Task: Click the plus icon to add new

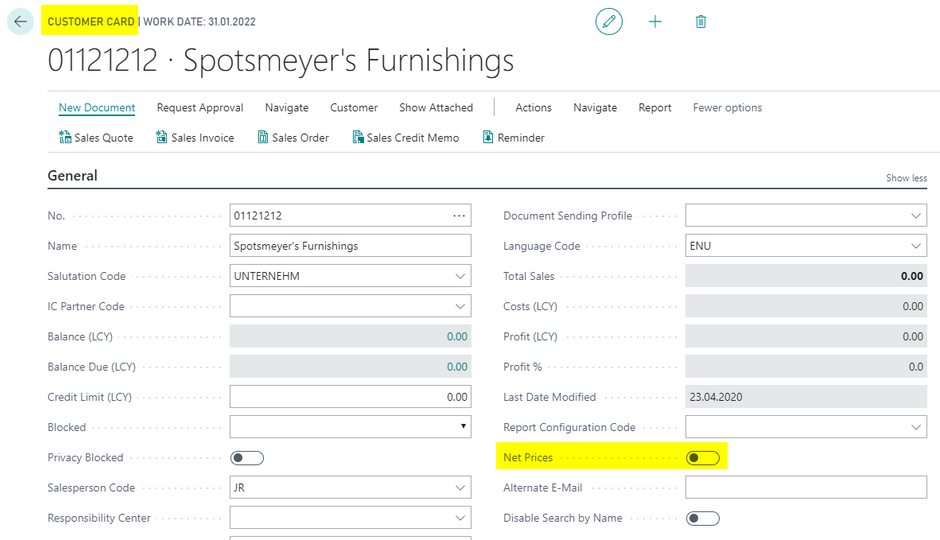Action: (655, 21)
